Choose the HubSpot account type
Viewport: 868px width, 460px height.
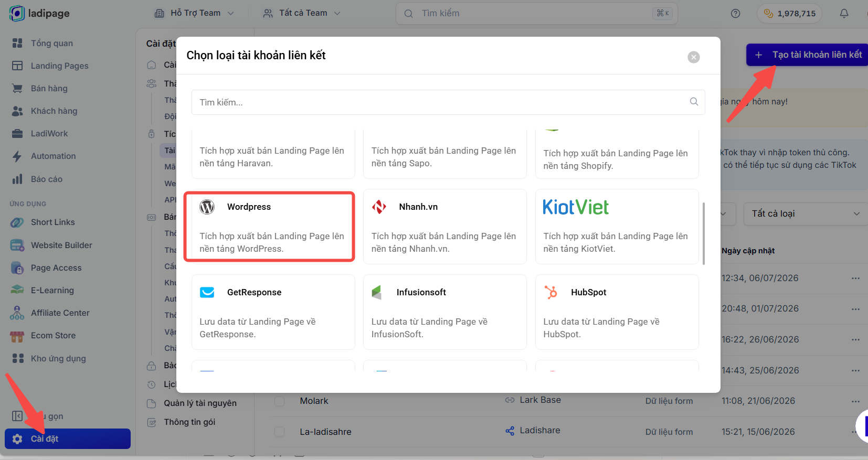pos(617,312)
